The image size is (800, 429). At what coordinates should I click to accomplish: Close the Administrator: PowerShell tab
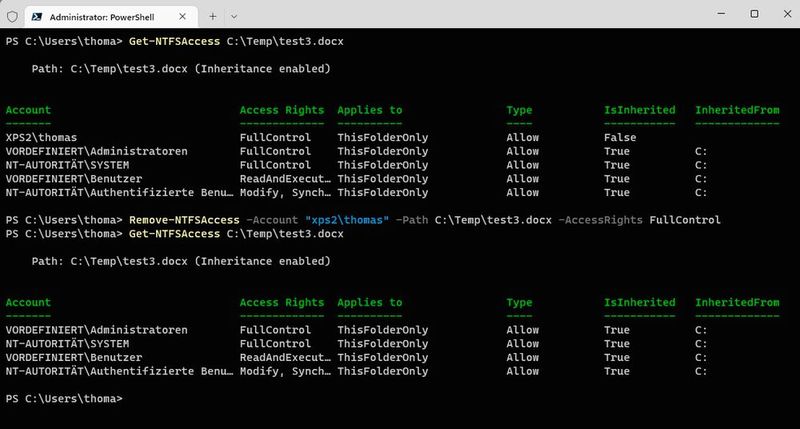point(187,15)
